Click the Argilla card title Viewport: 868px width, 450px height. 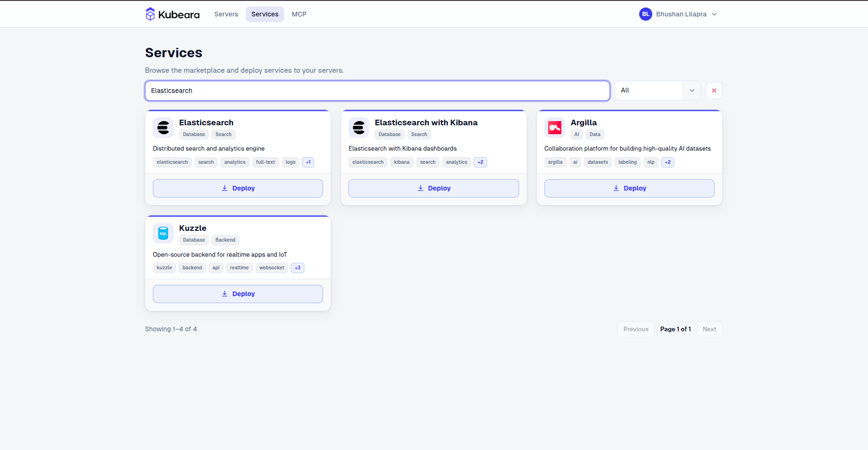point(584,122)
